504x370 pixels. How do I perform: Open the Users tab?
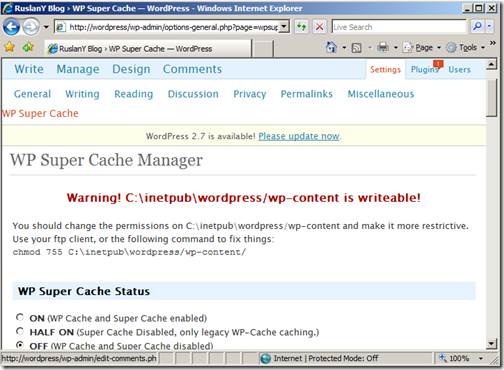tap(459, 69)
